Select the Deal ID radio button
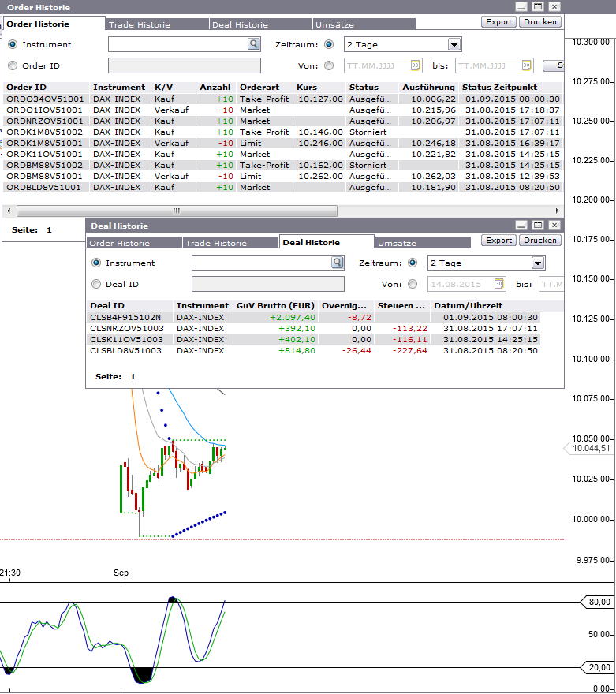Image resolution: width=616 pixels, height=694 pixels. 96,284
